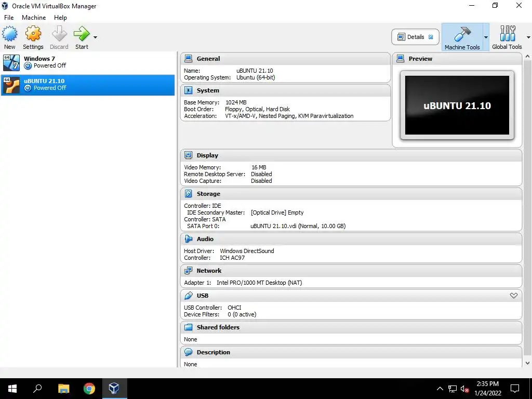Viewport: 532px width, 399px height.
Task: Click 'Intel PRO/1000 MT Desktop (NAT)' text
Action: (x=259, y=283)
